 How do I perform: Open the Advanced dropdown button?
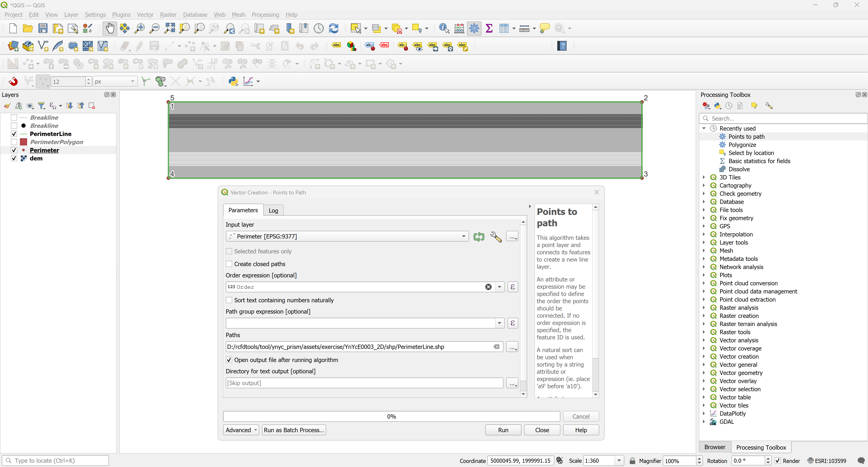click(241, 430)
